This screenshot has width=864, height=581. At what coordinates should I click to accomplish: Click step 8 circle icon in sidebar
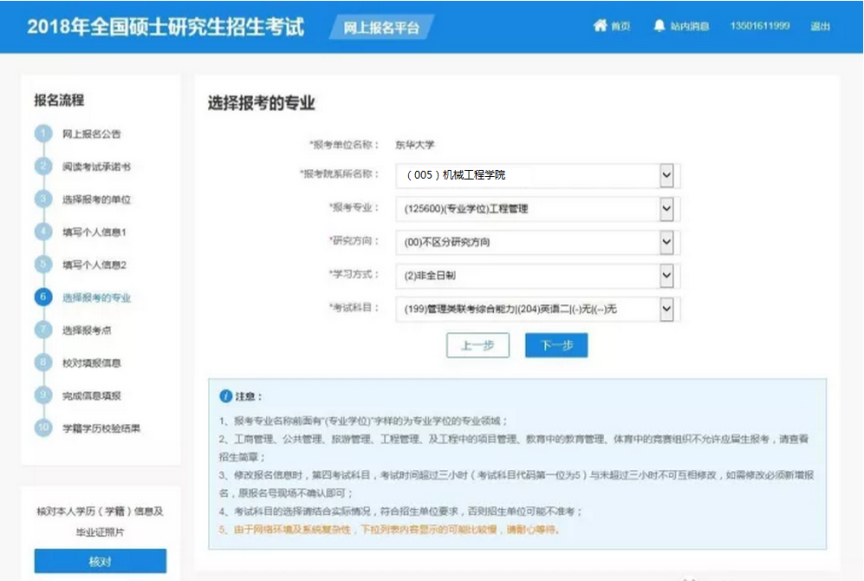pyautogui.click(x=43, y=363)
